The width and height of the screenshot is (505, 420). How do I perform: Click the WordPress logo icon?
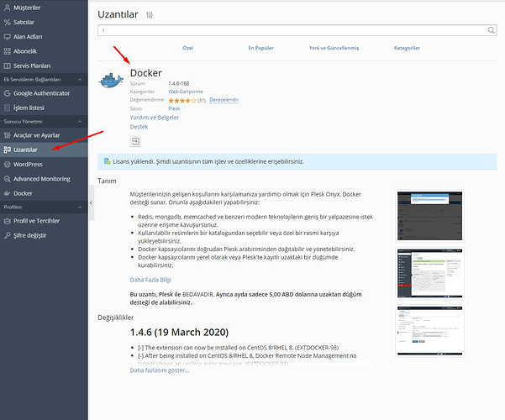(7, 164)
